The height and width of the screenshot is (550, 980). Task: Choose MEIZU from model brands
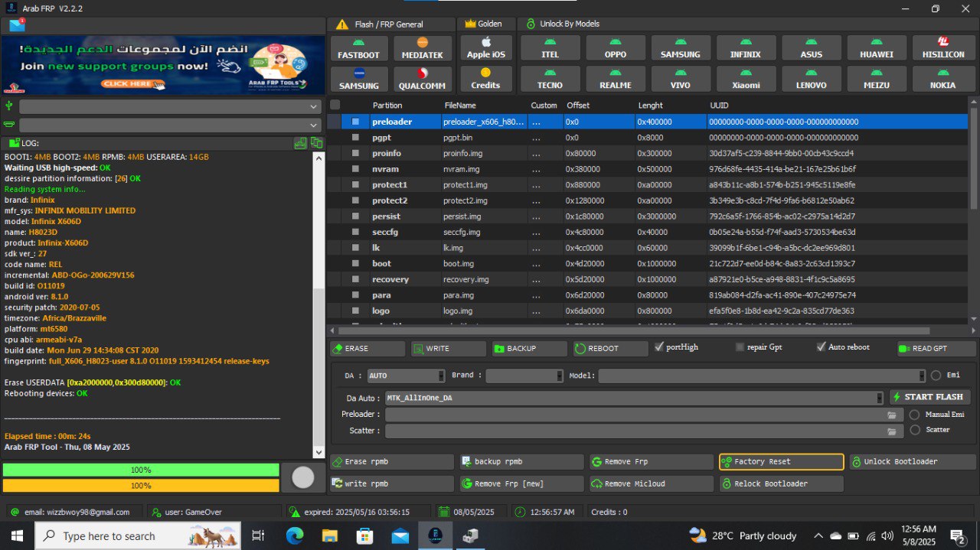877,79
